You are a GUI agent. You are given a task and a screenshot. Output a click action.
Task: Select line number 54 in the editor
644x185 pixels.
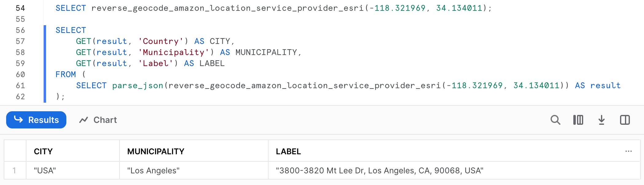click(21, 8)
